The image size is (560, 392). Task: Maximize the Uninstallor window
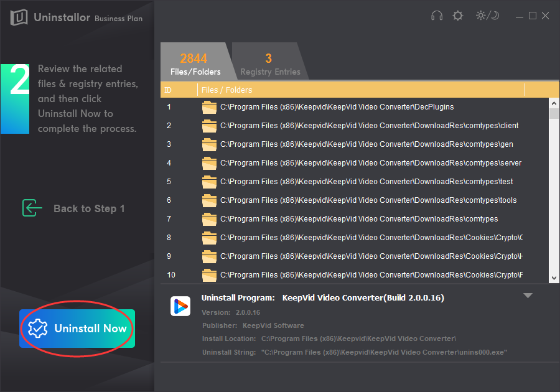click(533, 16)
